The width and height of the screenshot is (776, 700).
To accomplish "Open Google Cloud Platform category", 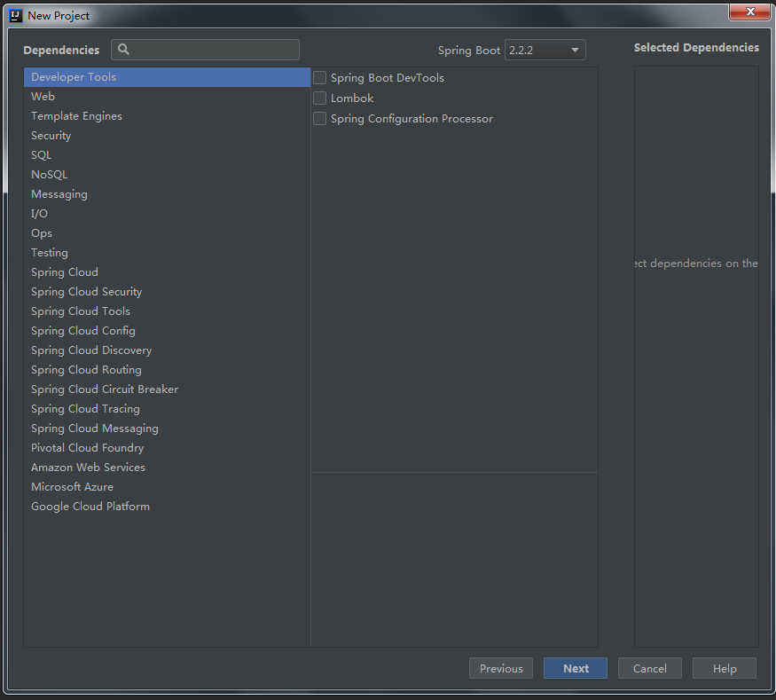I will 168,507.
